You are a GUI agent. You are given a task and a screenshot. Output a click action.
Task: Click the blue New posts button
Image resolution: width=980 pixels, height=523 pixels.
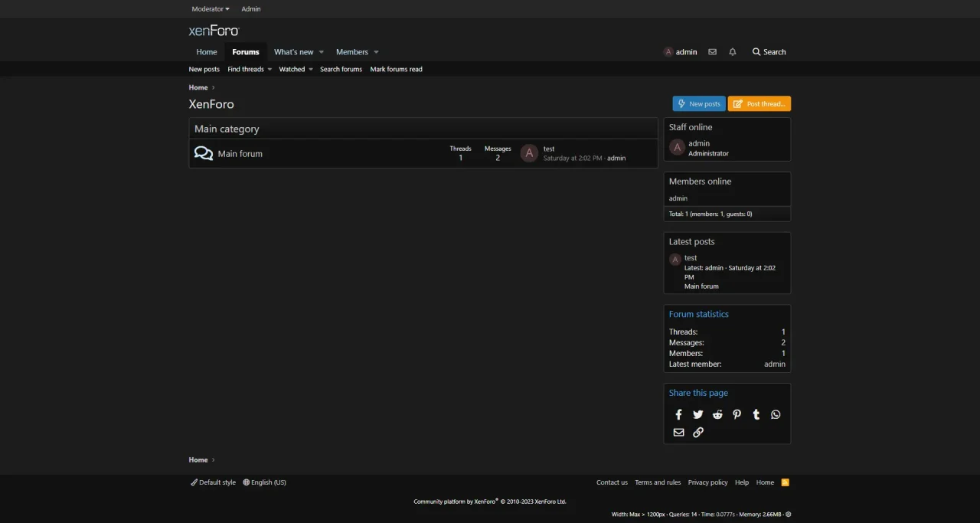click(699, 104)
